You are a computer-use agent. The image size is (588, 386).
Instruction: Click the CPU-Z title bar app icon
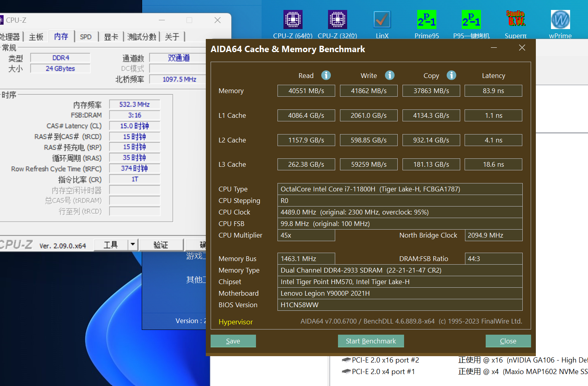[x=1, y=20]
